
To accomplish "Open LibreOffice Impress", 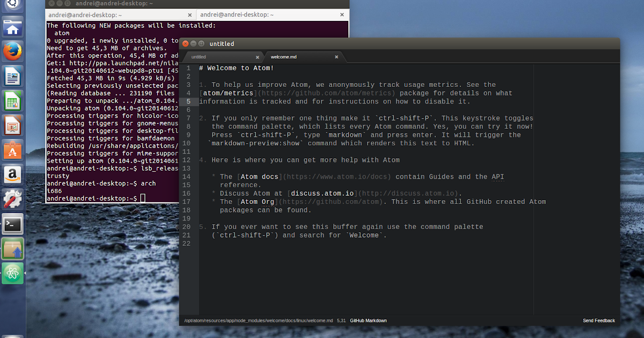I will [x=12, y=124].
